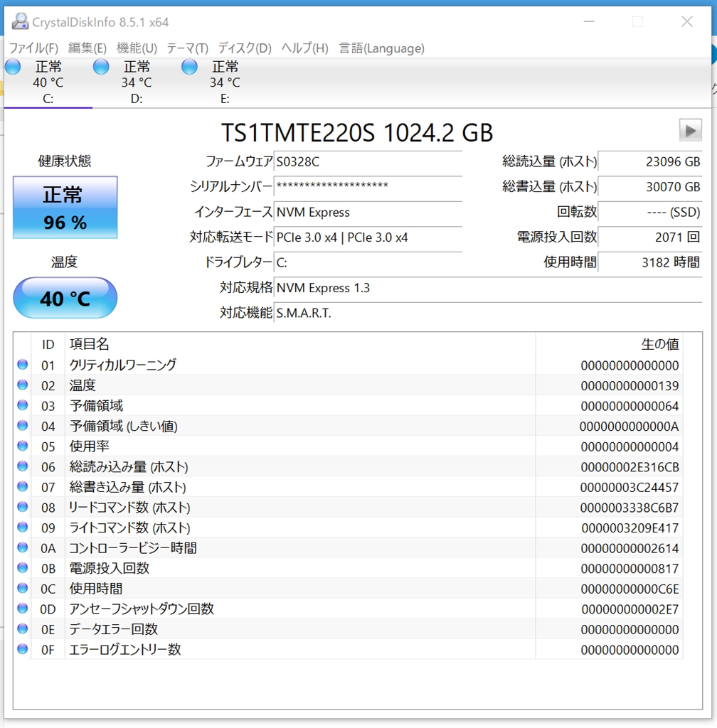Open the テーマ(T) menu
The width and height of the screenshot is (717, 728).
[x=188, y=48]
